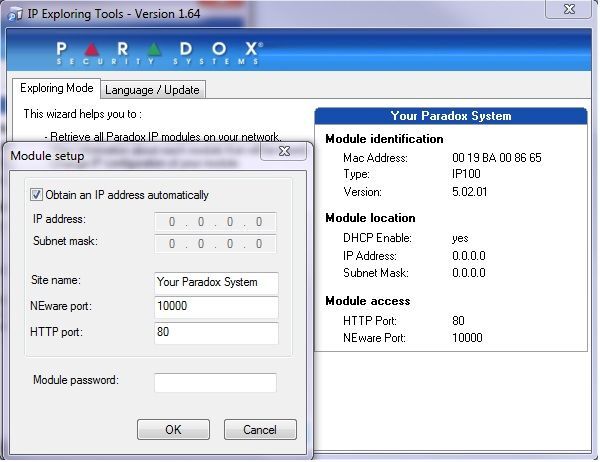Close the IP Exploring Tools window
600x462 pixels.
point(572,11)
